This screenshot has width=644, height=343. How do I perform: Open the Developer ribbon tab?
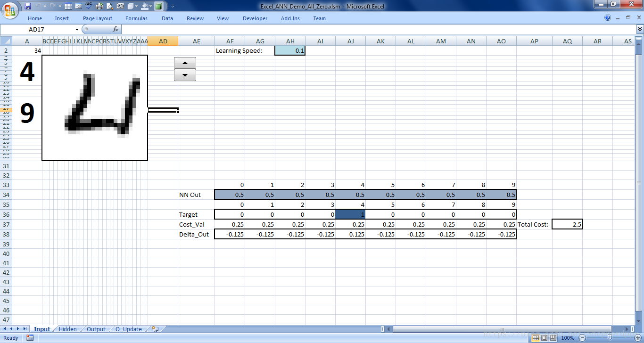tap(255, 18)
